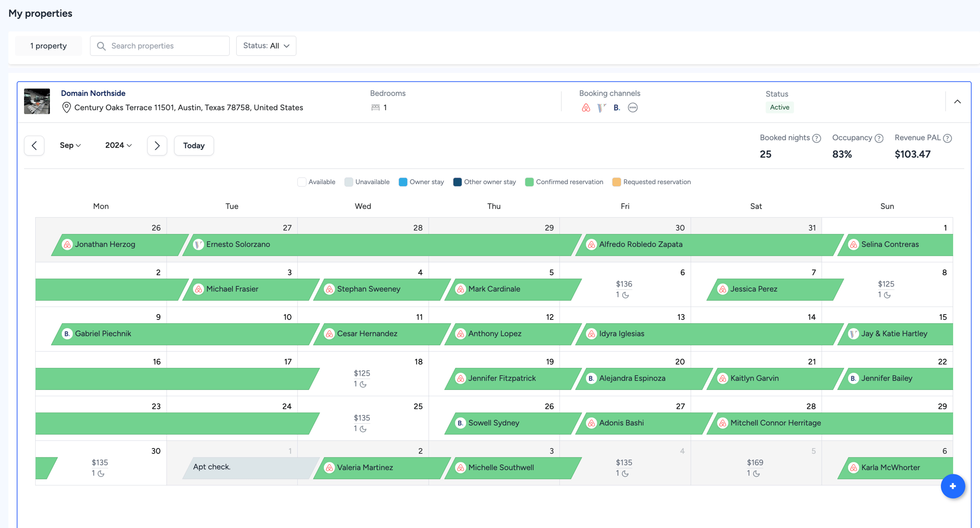Click the blue floating plus button
This screenshot has width=980, height=528.
[953, 486]
